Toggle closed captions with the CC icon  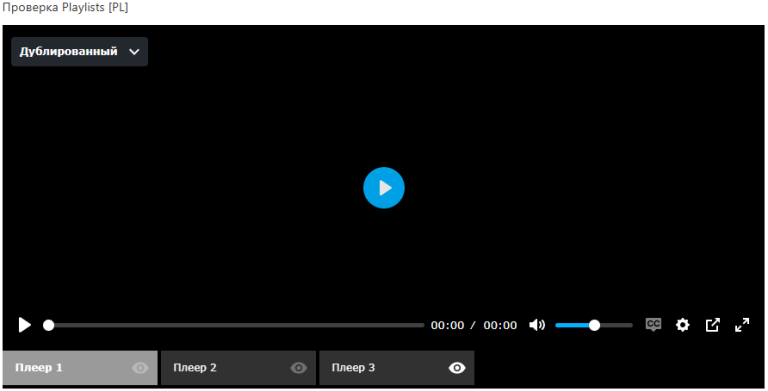[x=653, y=324]
